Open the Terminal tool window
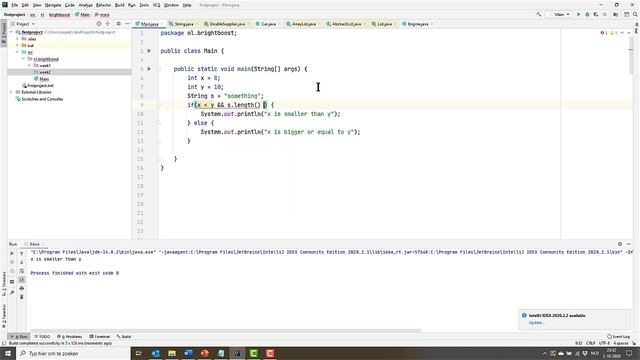The height and width of the screenshot is (360, 640). [100, 337]
